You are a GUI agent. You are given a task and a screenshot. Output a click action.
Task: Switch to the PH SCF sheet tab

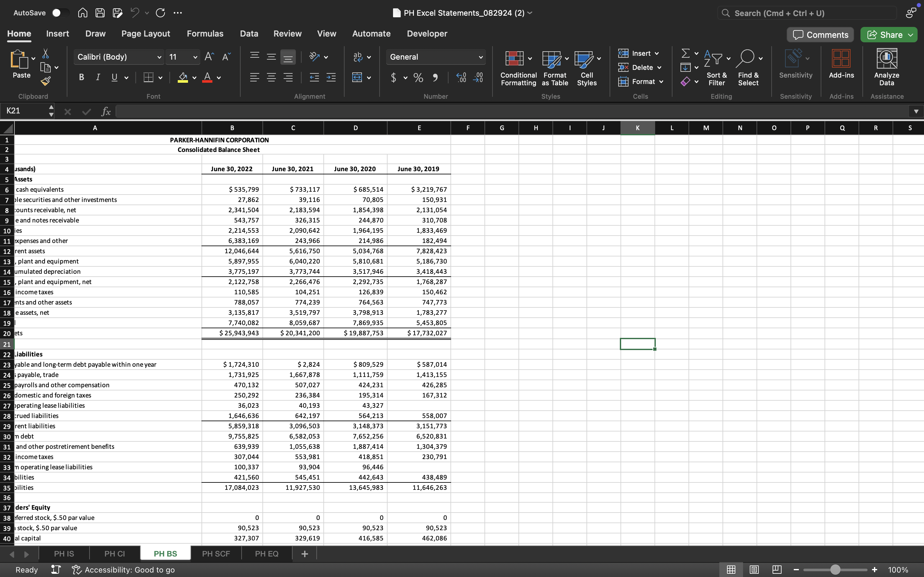tap(216, 553)
